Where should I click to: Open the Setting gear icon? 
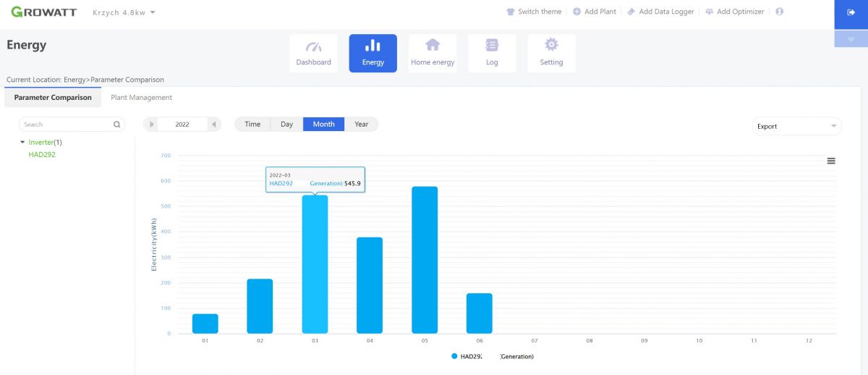click(x=551, y=45)
